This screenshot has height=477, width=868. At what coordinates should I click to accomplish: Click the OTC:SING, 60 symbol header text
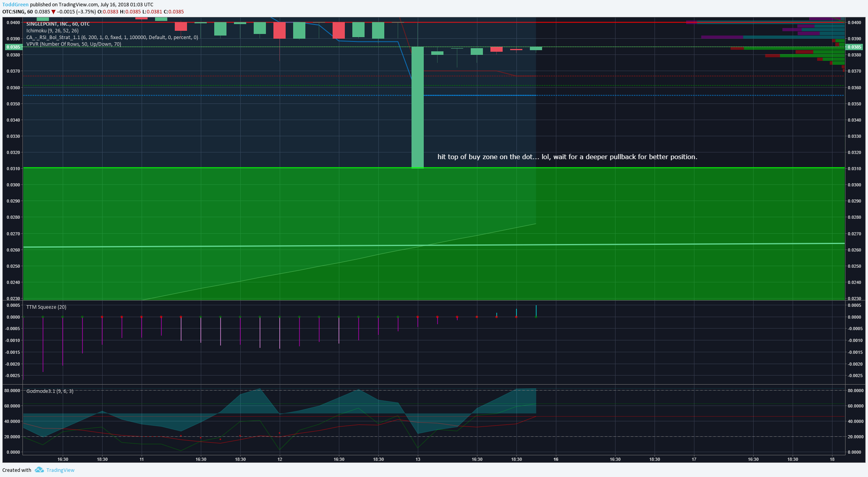(18, 12)
